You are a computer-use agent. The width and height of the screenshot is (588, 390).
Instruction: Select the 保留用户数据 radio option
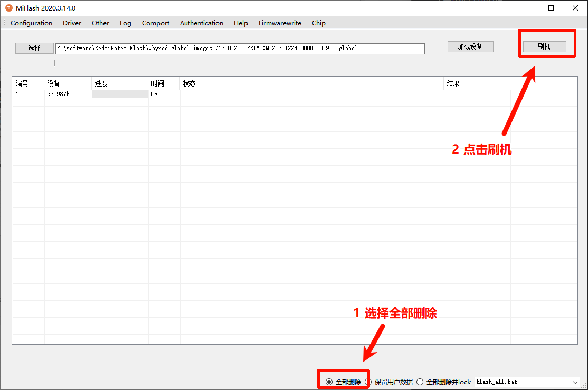point(368,382)
